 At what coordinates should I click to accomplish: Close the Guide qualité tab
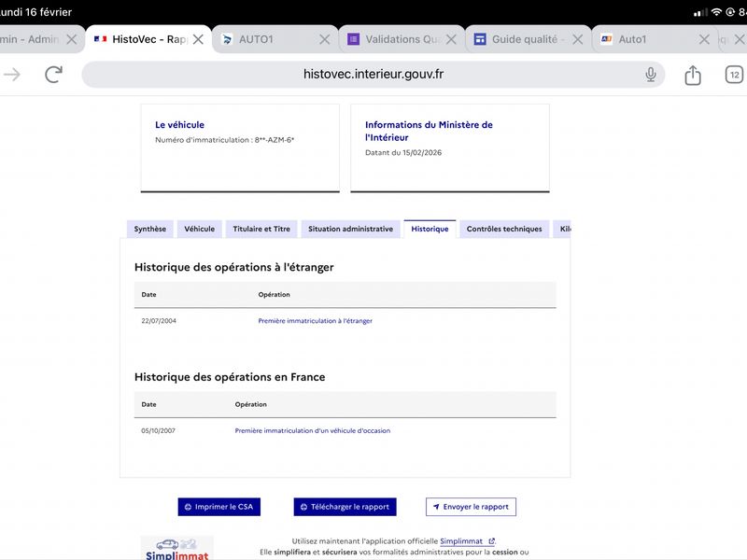[578, 39]
